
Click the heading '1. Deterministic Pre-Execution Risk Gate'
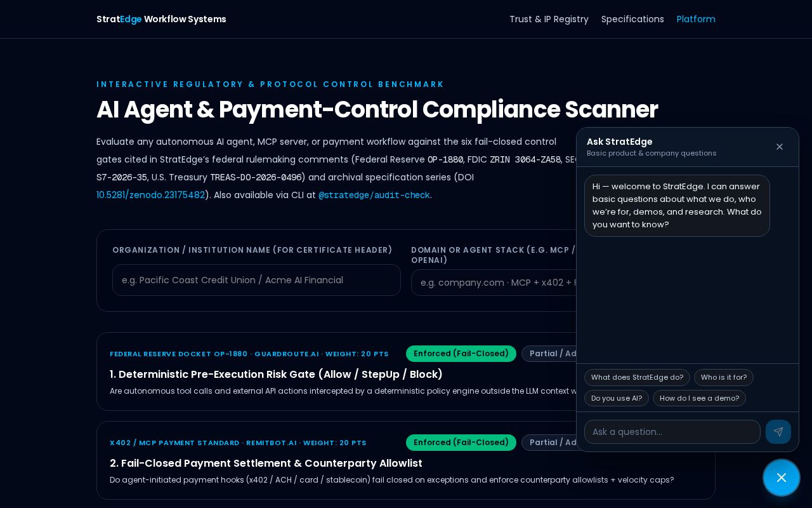tap(276, 375)
